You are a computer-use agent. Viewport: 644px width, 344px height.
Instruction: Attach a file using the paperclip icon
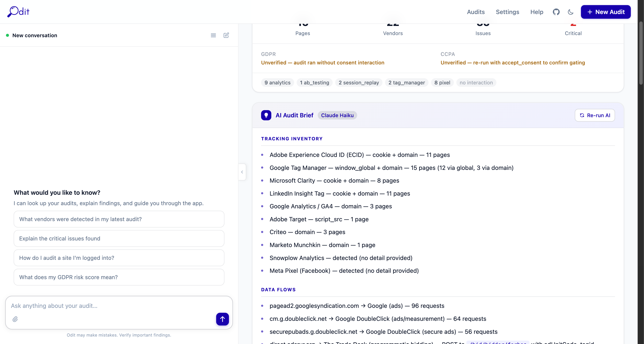click(x=15, y=319)
